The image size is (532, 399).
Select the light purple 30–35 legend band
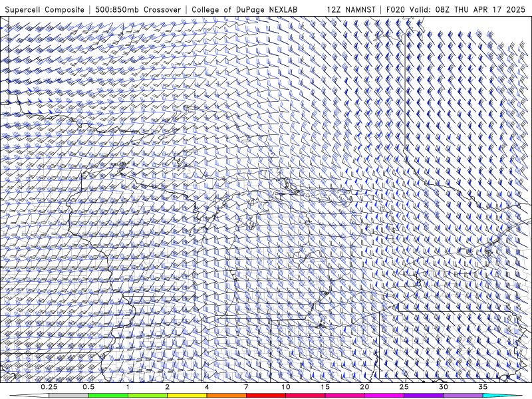[463, 396]
